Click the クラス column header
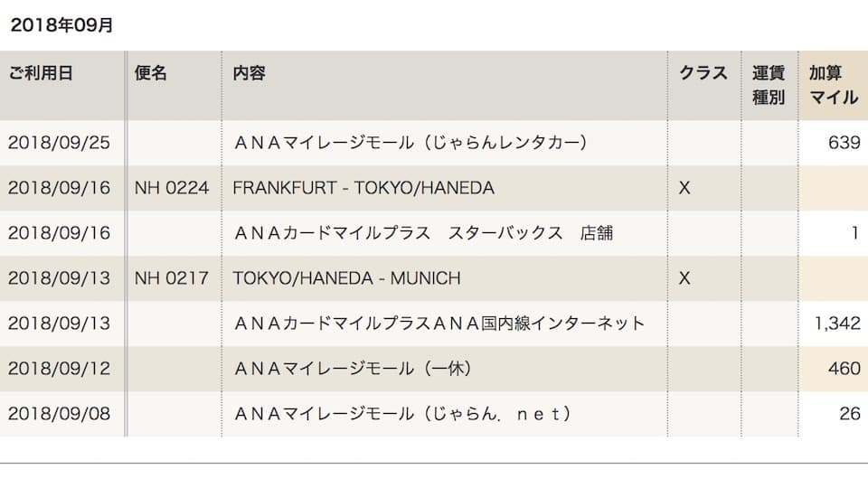The width and height of the screenshot is (868, 488). tap(703, 73)
